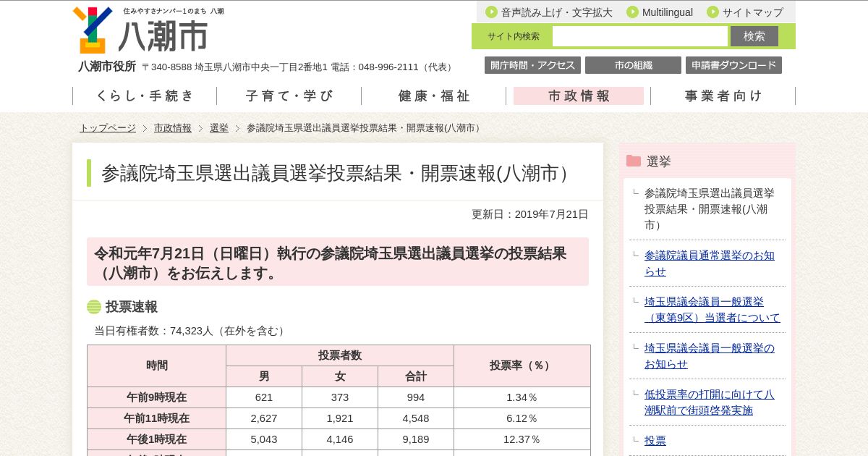Screen dimensions: 868x456
Task: Click the 男 column header
Action: pos(264,376)
